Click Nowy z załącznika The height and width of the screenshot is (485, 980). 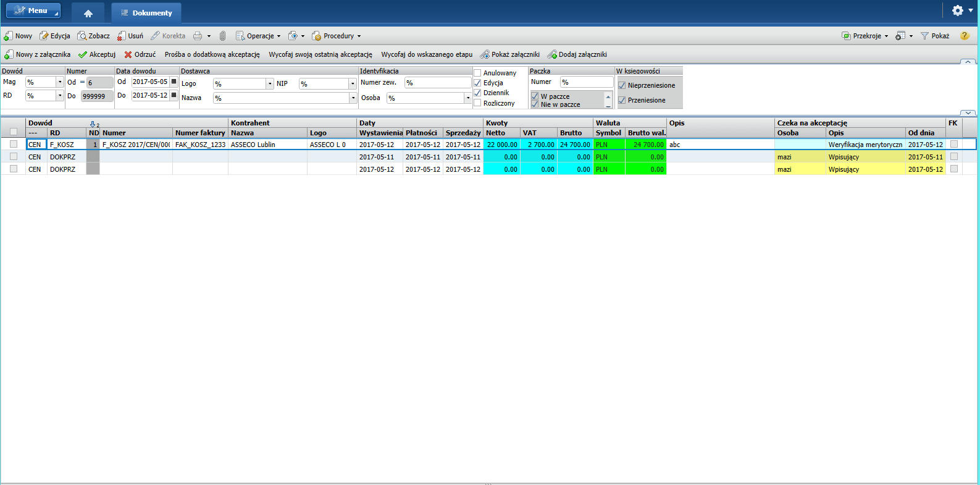click(x=37, y=54)
